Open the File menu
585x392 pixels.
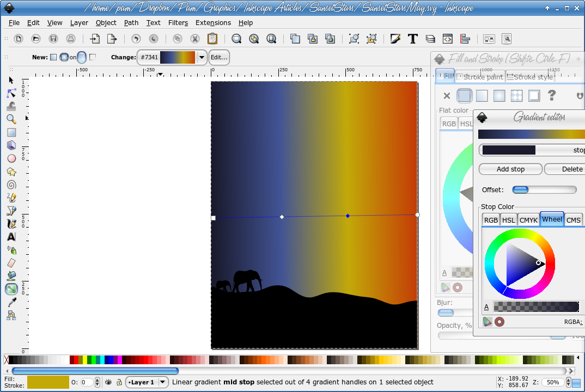point(14,23)
